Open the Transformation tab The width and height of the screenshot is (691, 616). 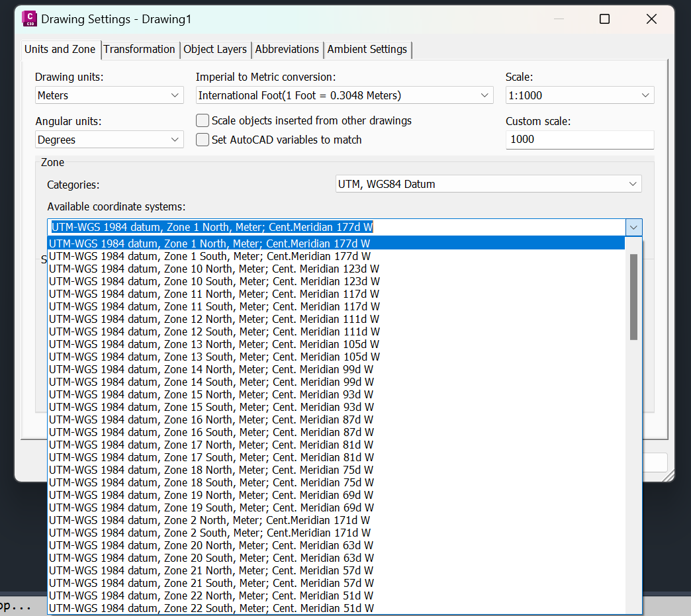pos(139,50)
